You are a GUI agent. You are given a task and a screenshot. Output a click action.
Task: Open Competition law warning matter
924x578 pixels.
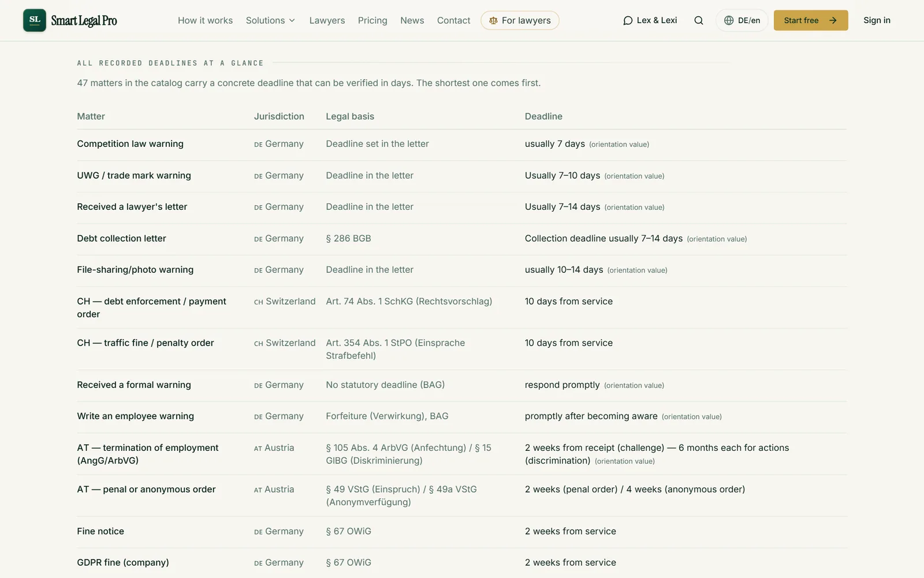130,144
